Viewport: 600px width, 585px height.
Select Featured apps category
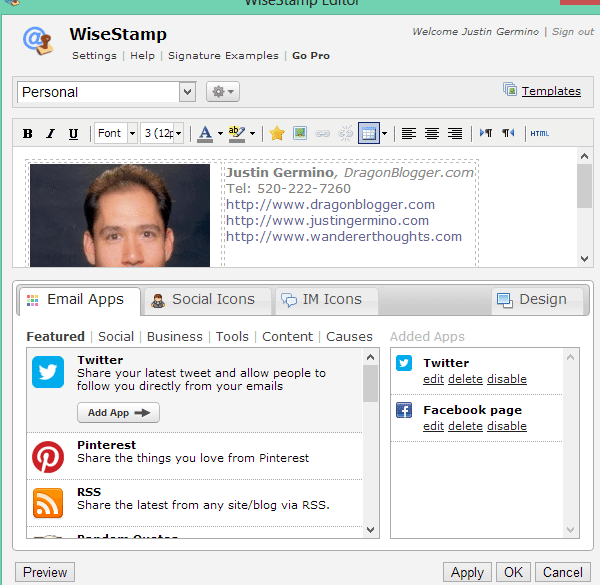point(55,337)
